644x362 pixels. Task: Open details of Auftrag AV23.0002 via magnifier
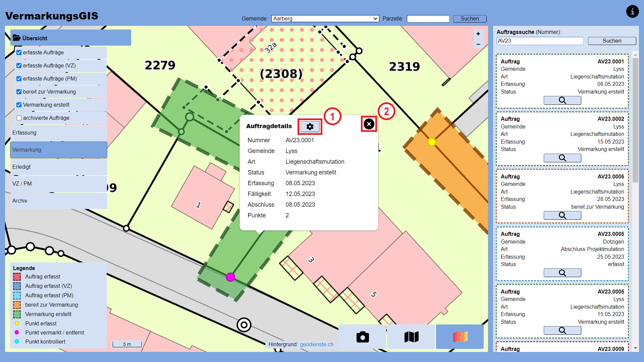562,158
